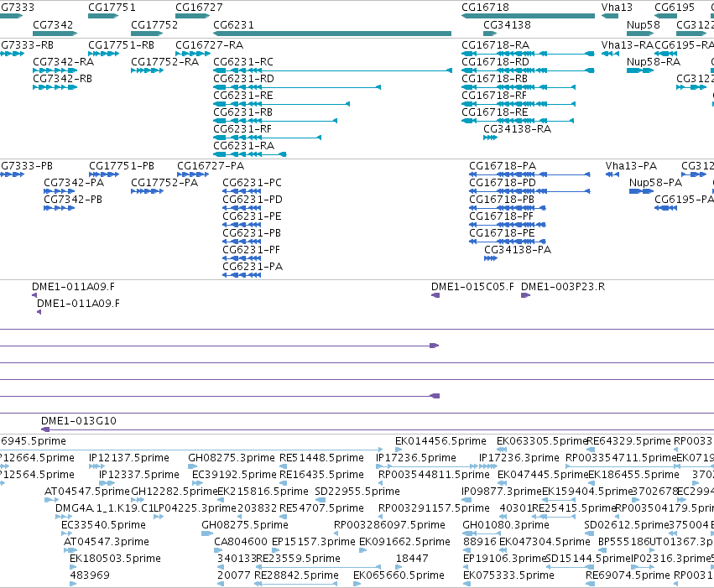Screen dimensions: 714x588
Task: Click the CG6231 gene name
Action: click(233, 24)
